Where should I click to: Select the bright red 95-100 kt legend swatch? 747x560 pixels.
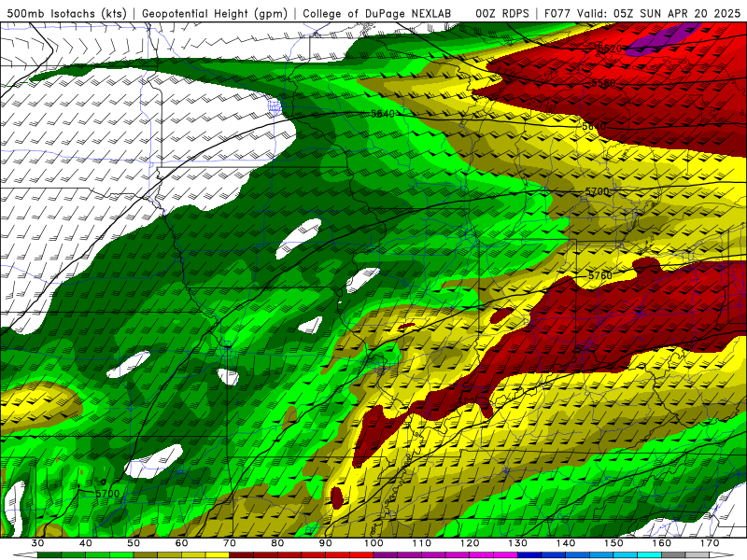pyautogui.click(x=361, y=555)
